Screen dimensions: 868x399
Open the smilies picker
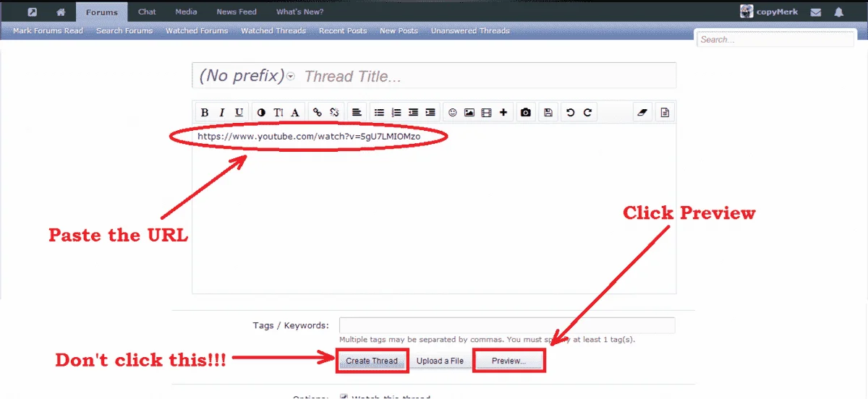(x=453, y=113)
